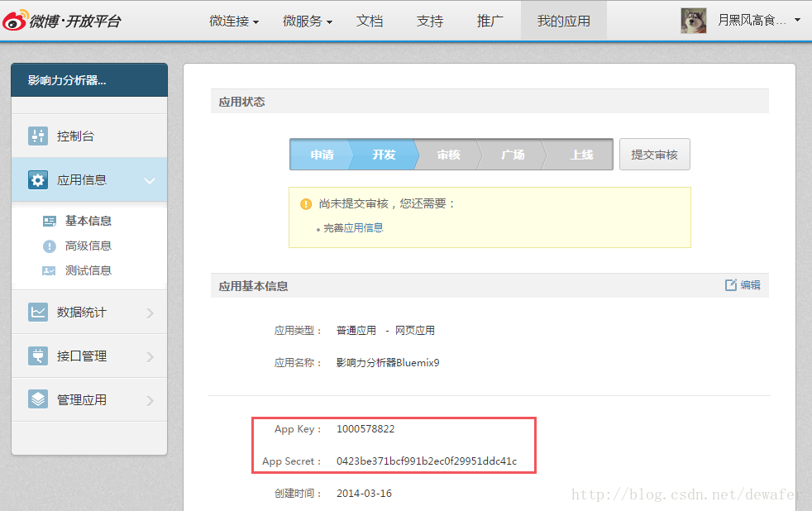Screen dimensions: 812x511
Task: Expand the 接口管理 chevron
Action: click(150, 357)
